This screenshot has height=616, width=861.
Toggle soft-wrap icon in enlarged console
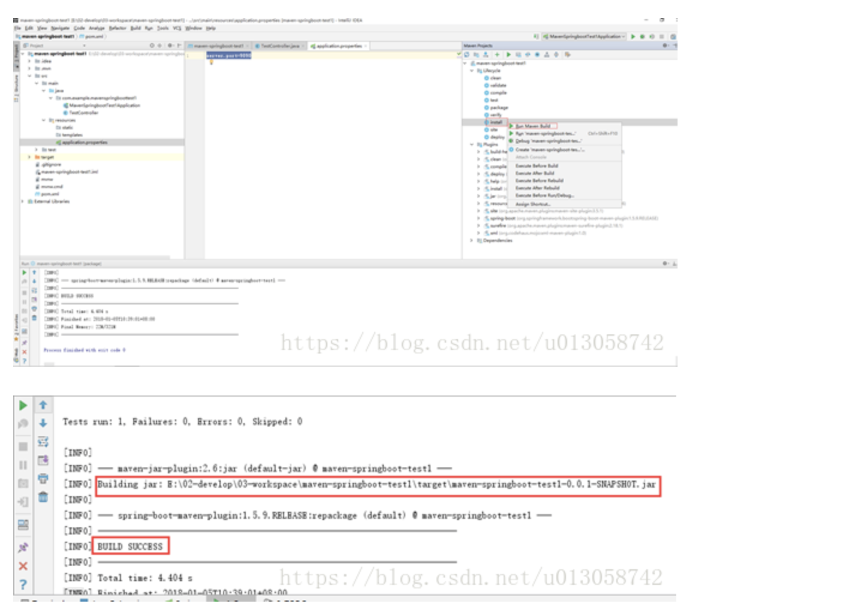(x=43, y=442)
